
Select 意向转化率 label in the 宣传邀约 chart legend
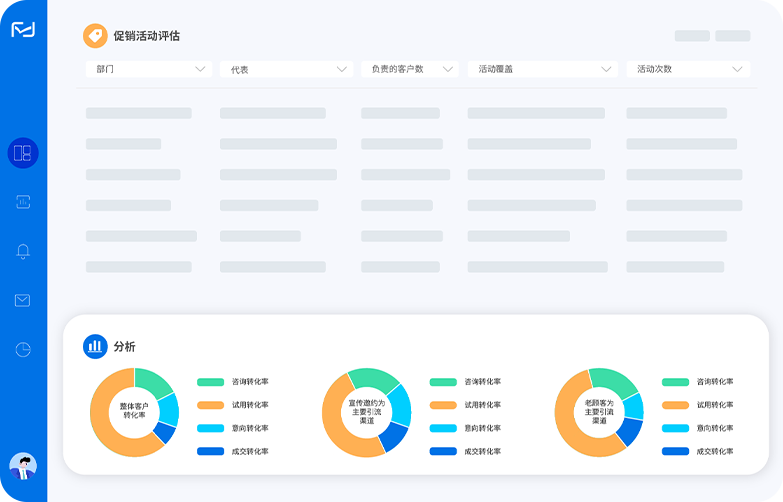(482, 428)
